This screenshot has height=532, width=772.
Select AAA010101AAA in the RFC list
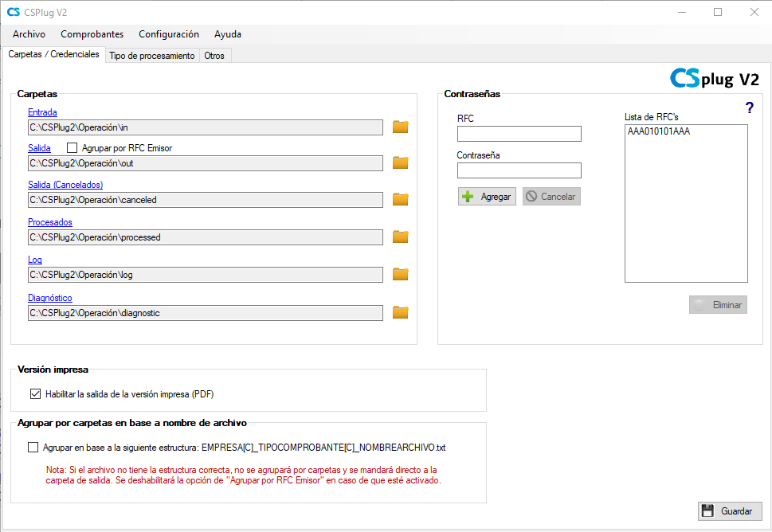point(659,131)
